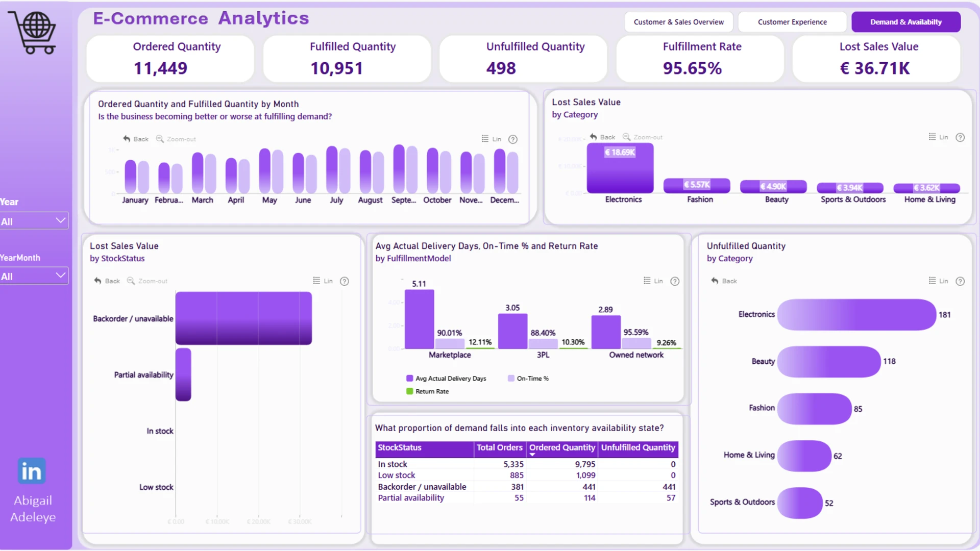Open help icon in Lost Sales by StockStatus
The image size is (980, 551).
[x=345, y=281]
